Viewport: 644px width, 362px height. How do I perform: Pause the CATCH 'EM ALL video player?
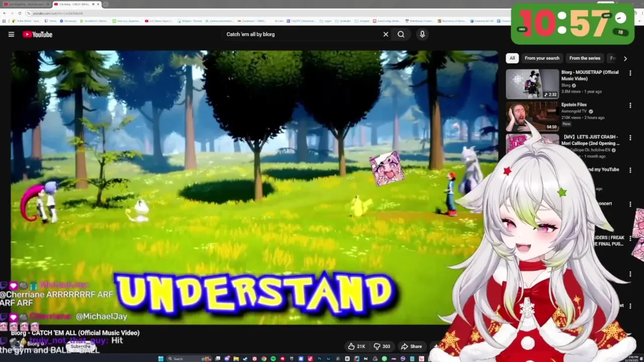pos(254,187)
